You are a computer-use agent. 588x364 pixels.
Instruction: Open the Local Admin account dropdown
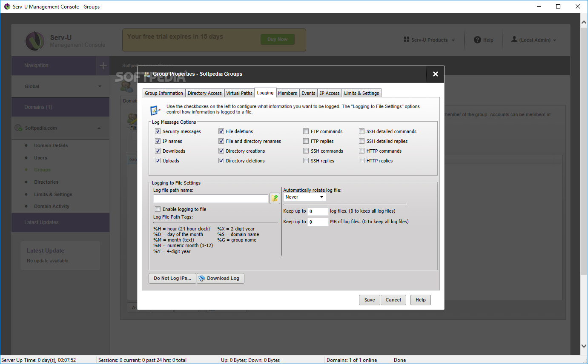coord(534,40)
